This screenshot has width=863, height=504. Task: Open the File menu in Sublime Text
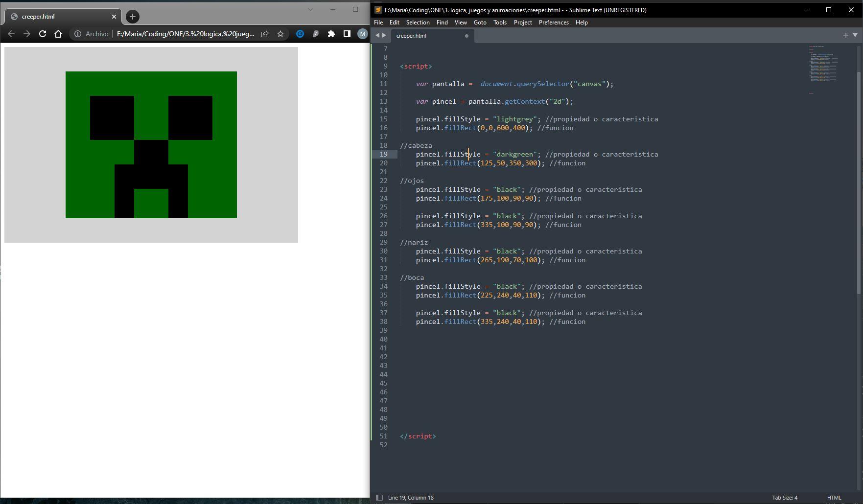pyautogui.click(x=378, y=23)
